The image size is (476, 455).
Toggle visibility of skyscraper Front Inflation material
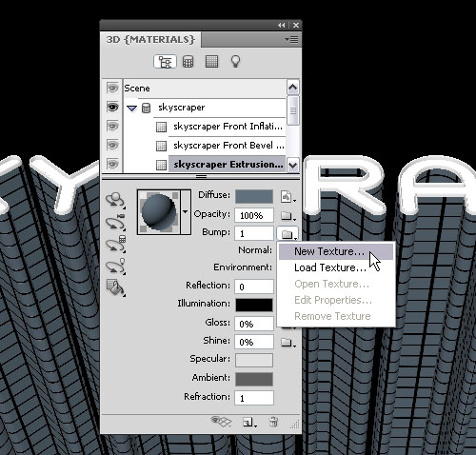click(112, 127)
